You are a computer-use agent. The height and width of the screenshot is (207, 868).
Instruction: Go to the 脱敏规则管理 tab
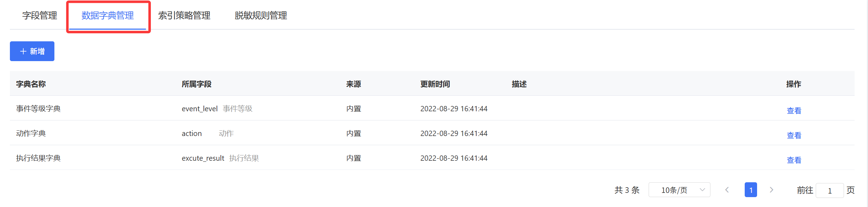tap(261, 16)
